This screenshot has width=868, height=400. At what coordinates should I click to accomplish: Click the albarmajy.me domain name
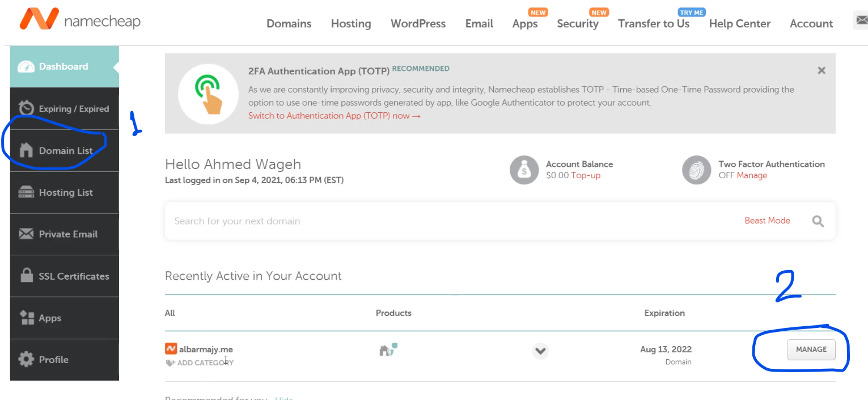206,350
